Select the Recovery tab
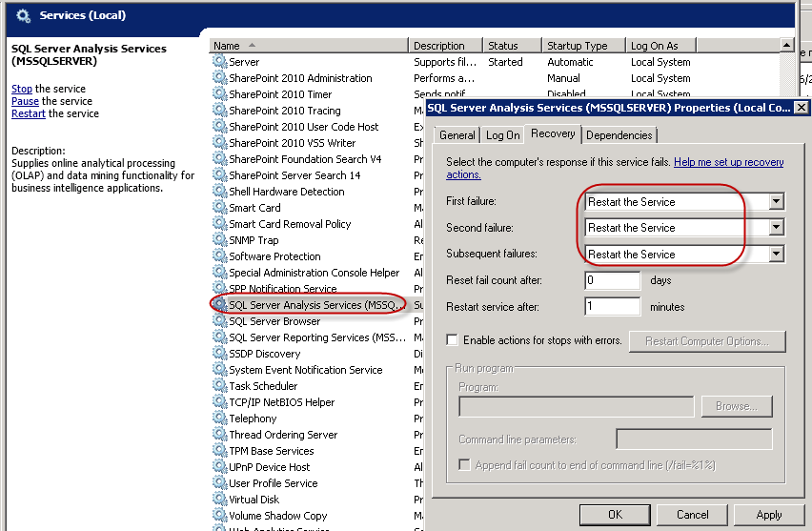812x531 pixels. (x=553, y=133)
